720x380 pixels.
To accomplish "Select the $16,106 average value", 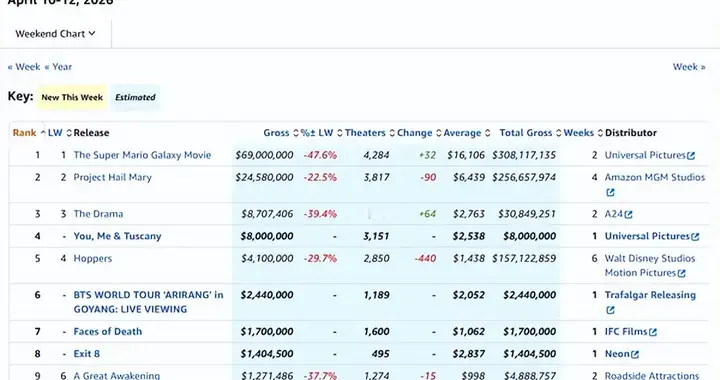I will click(x=466, y=155).
